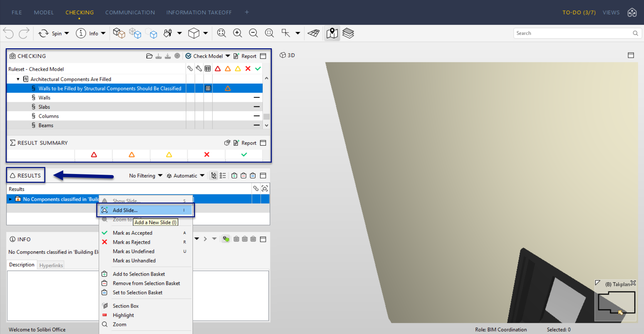Click the open folder icon in Checking panel
Image resolution: width=644 pixels, height=334 pixels.
tap(149, 56)
